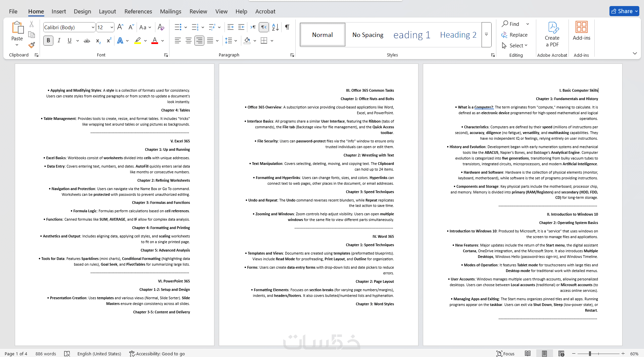The width and height of the screenshot is (644, 357).
Task: Open the Review tab
Action: pyautogui.click(x=198, y=11)
